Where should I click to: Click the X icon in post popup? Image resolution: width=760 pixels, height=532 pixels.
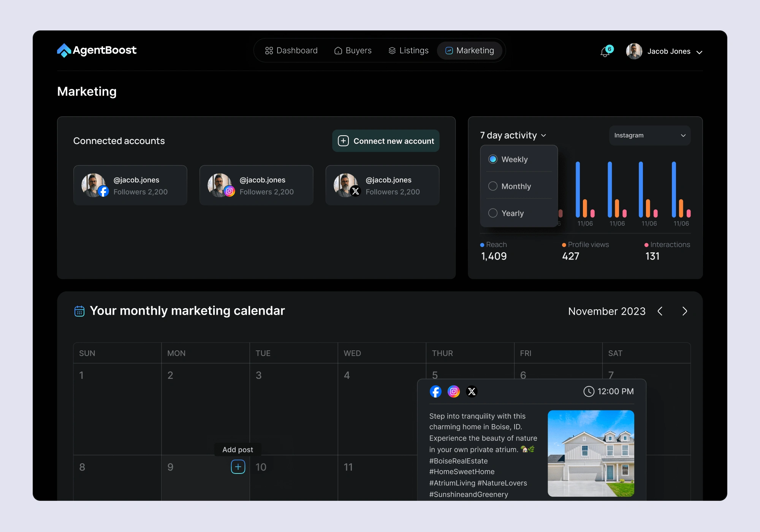pyautogui.click(x=472, y=391)
